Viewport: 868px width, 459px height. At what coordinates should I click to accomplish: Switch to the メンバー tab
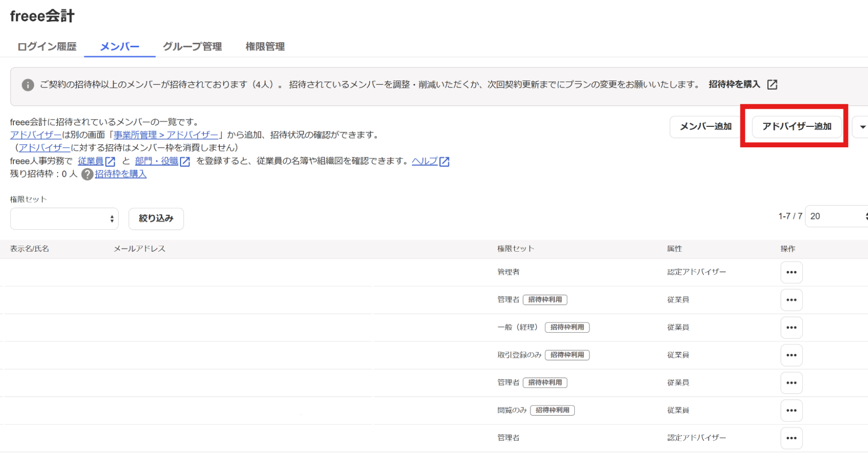pyautogui.click(x=120, y=46)
